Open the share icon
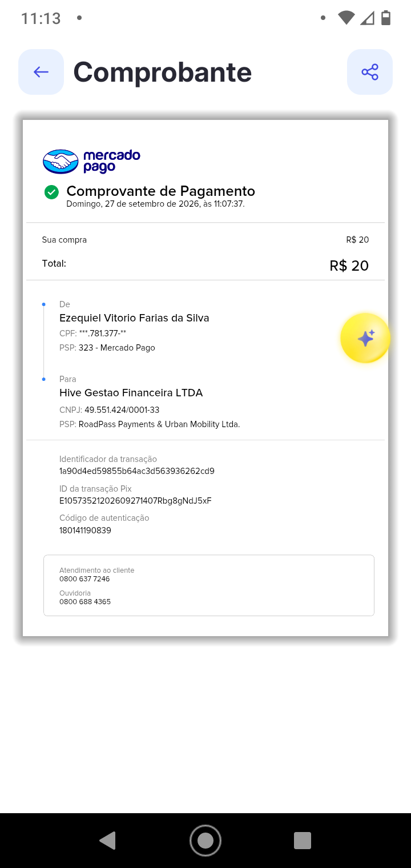The height and width of the screenshot is (868, 411). pyautogui.click(x=370, y=72)
